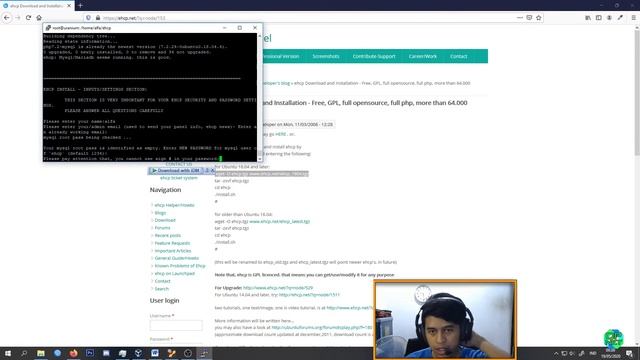Open ehcp ticket system link
640x360 pixels.
coord(178,178)
